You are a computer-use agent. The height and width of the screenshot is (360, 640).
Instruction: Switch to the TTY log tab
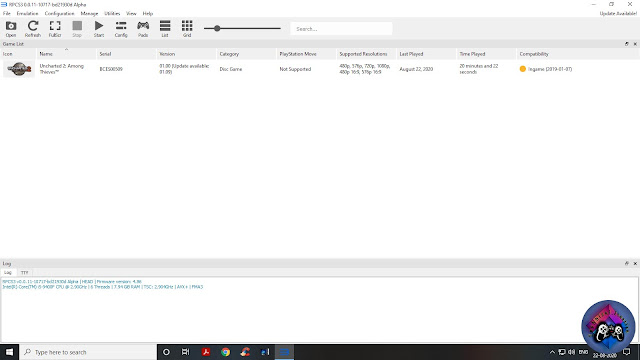pyautogui.click(x=24, y=273)
